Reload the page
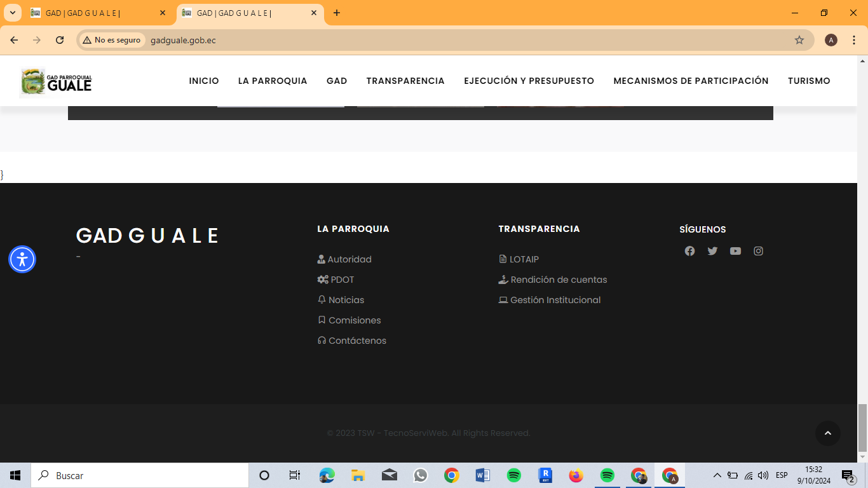Image resolution: width=868 pixels, height=488 pixels. [60, 40]
